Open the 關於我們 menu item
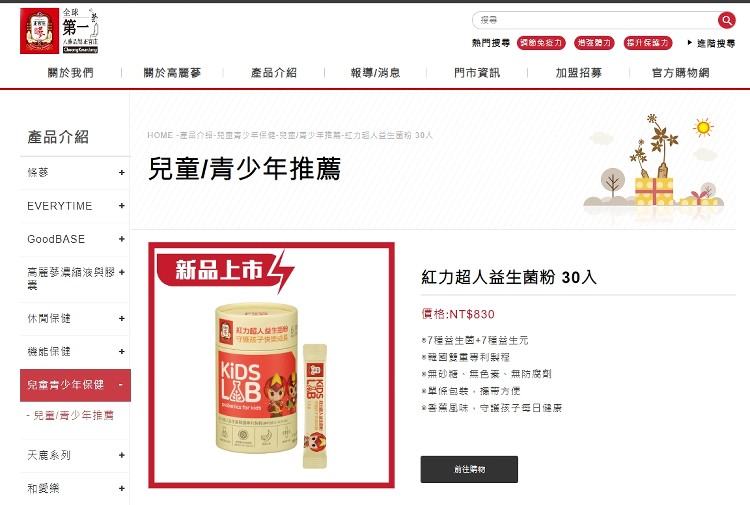The width and height of the screenshot is (750, 505). pyautogui.click(x=71, y=73)
